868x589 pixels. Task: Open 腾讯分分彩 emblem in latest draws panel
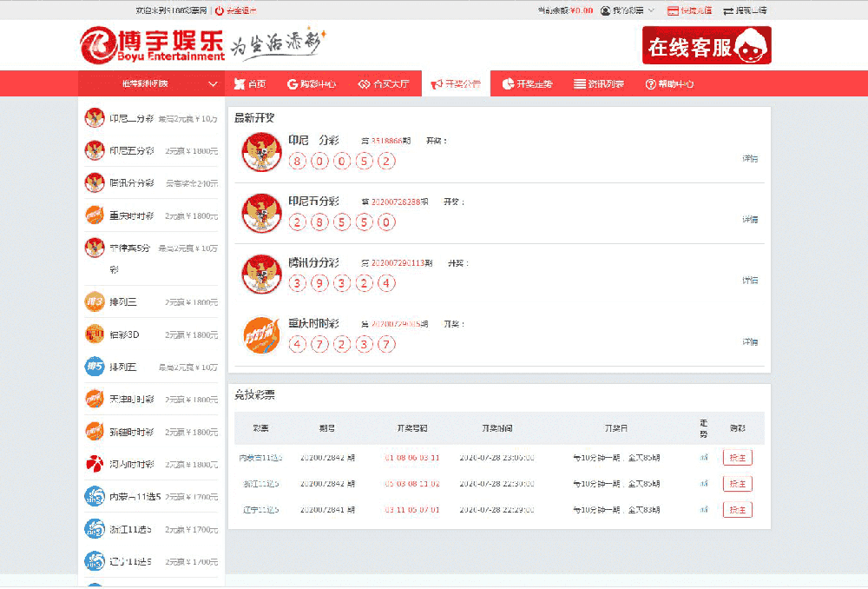point(261,275)
